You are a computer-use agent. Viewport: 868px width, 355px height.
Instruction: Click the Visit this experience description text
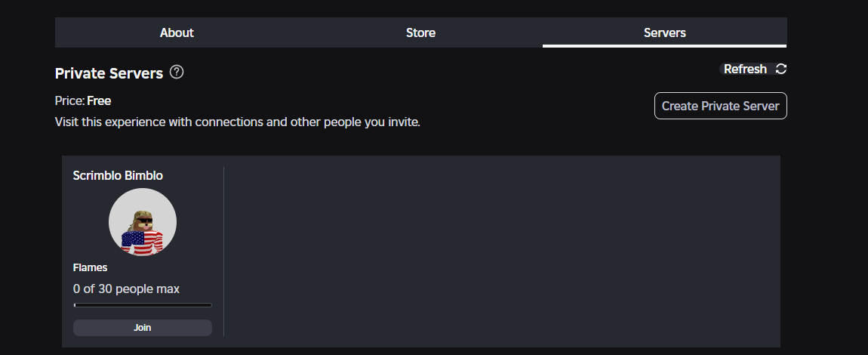click(238, 122)
